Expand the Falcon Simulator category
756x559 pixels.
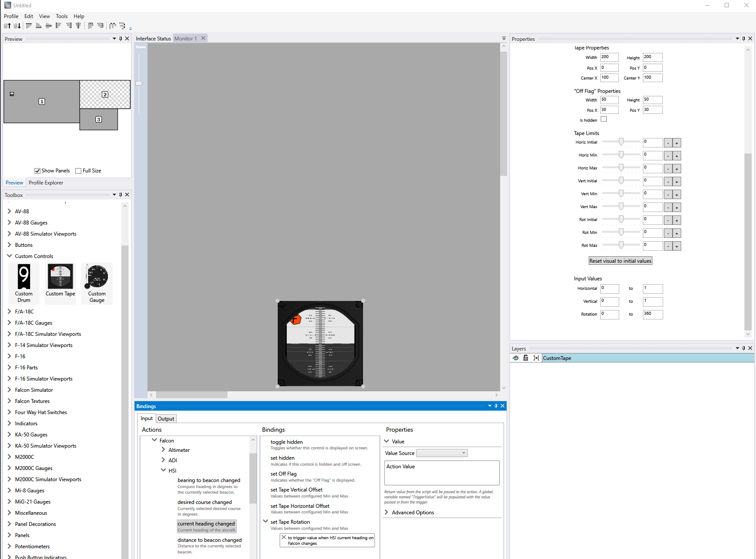[9, 390]
